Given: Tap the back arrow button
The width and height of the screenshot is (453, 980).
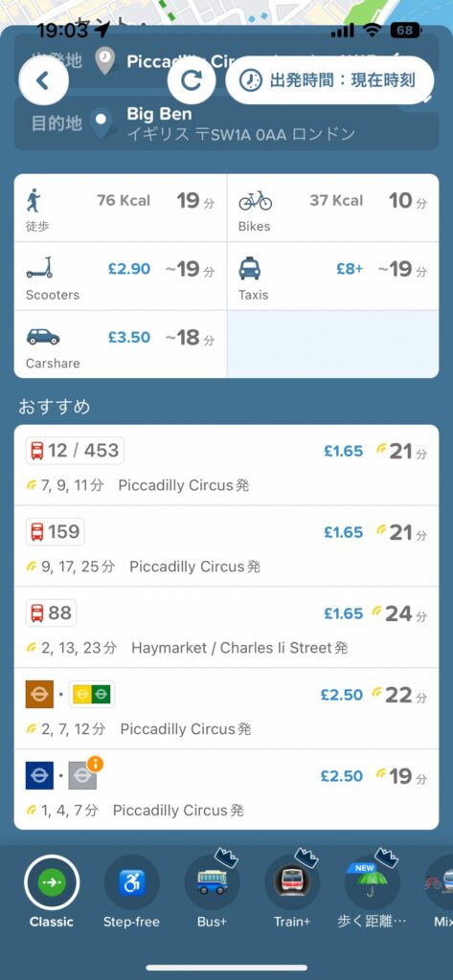Looking at the screenshot, I should (x=43, y=80).
